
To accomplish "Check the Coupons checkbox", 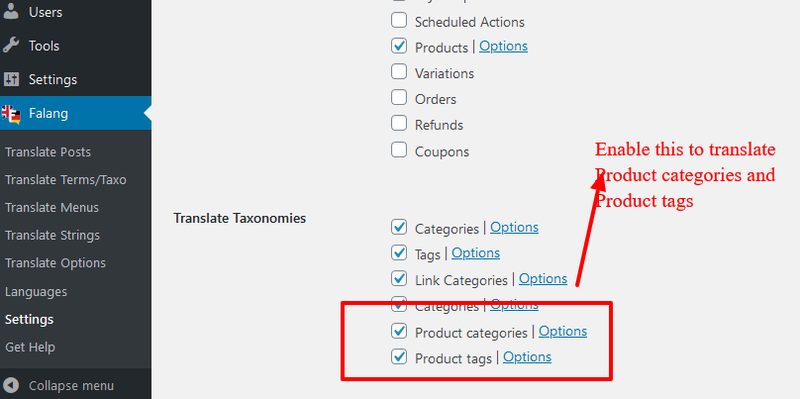I will [399, 149].
